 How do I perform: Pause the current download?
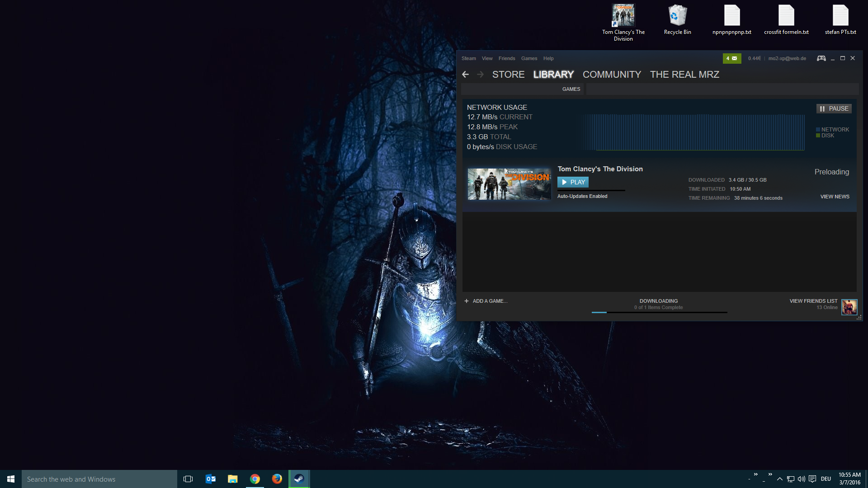click(x=834, y=108)
